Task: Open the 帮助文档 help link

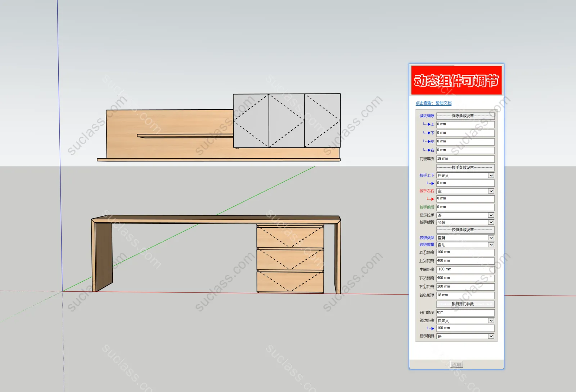Action: point(433,103)
